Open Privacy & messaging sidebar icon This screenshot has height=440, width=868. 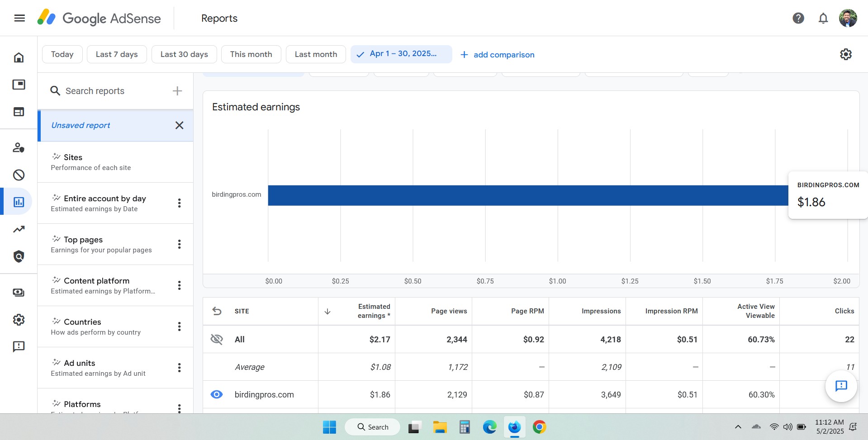click(x=19, y=148)
